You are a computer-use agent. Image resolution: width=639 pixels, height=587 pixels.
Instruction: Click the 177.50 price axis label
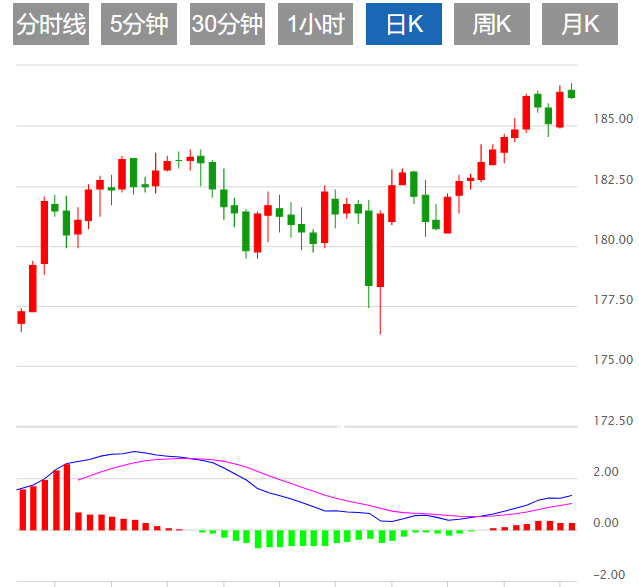pos(608,300)
